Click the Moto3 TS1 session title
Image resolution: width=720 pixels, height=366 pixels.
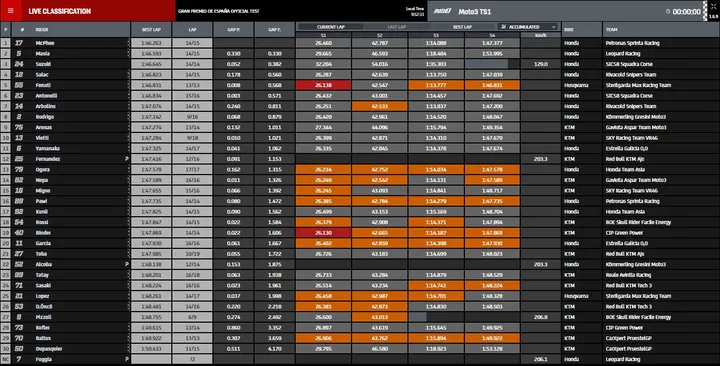pyautogui.click(x=474, y=11)
